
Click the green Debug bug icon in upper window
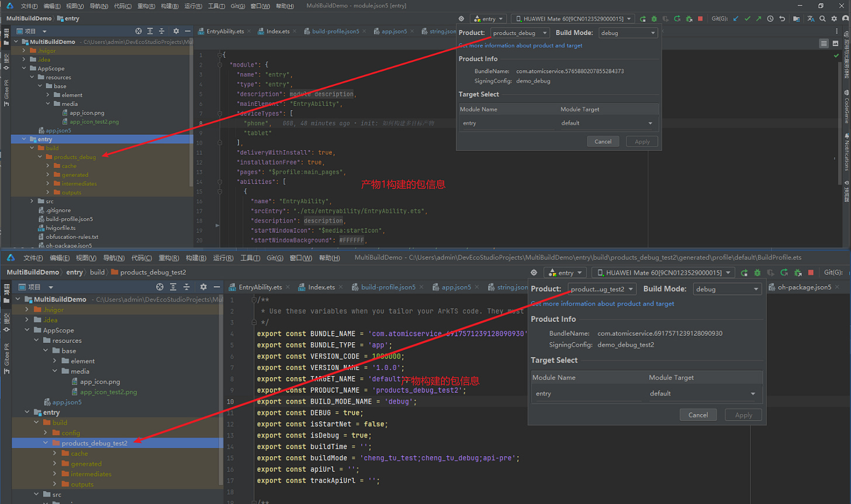(654, 19)
